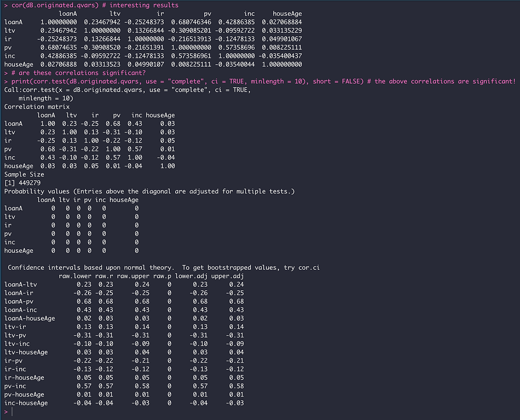Click upper.adj value 0.58 in pv-inc row

pos(237,386)
